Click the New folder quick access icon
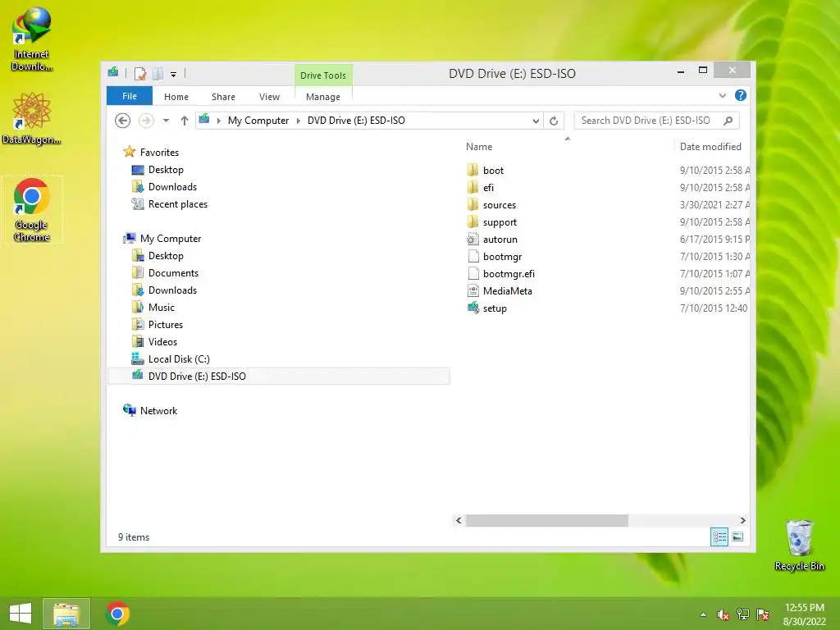This screenshot has width=840, height=630. [158, 74]
